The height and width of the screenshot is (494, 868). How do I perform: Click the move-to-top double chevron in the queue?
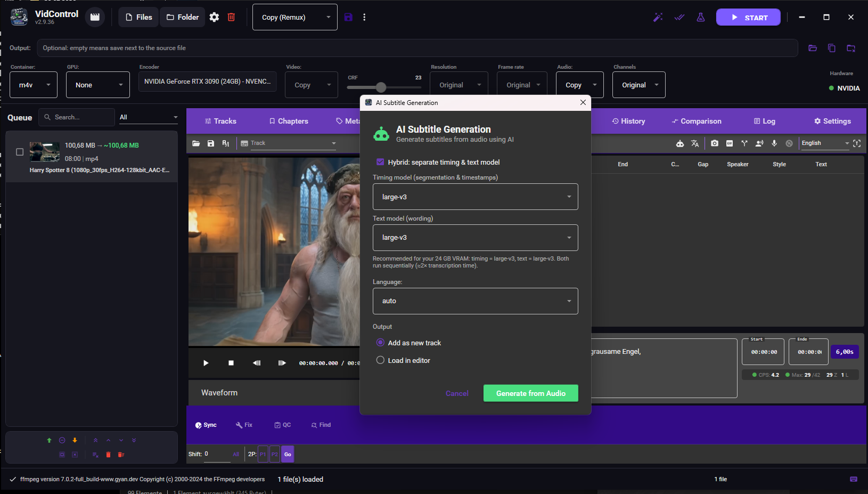coord(95,440)
